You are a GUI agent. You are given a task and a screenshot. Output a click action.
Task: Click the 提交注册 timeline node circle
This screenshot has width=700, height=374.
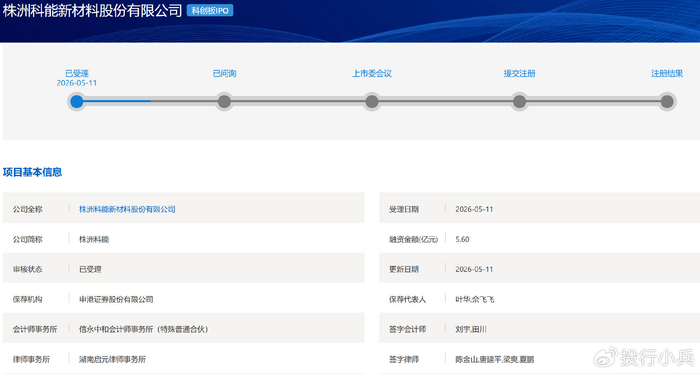coord(519,102)
